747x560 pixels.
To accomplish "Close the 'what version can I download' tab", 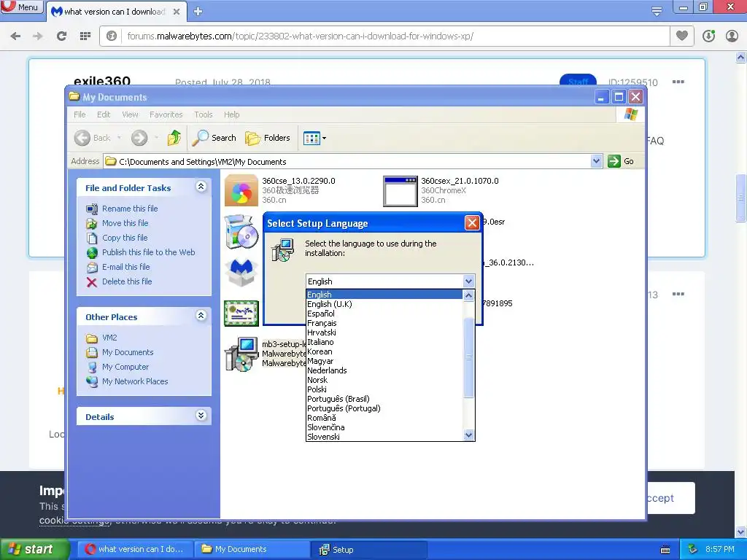I will point(177,12).
